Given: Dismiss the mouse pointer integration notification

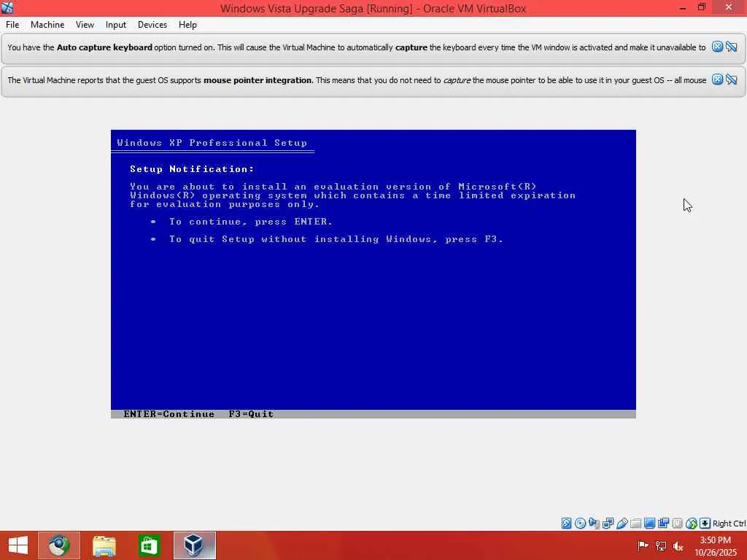Looking at the screenshot, I should pyautogui.click(x=717, y=79).
